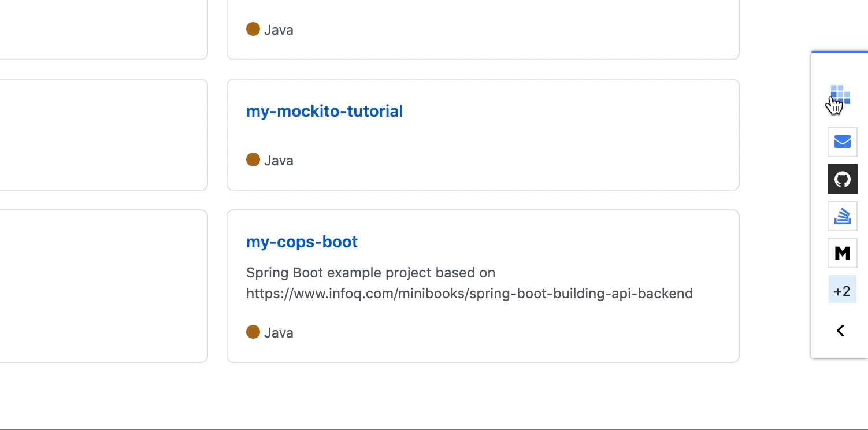Collapse the social sidebar with the chevron
Image resolution: width=868 pixels, height=430 pixels.
pos(840,331)
